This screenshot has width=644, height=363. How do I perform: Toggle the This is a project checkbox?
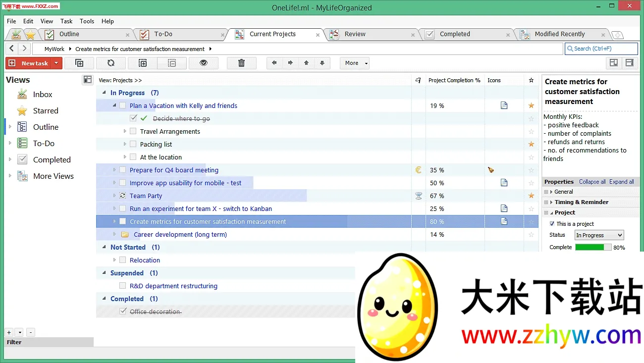coord(553,224)
